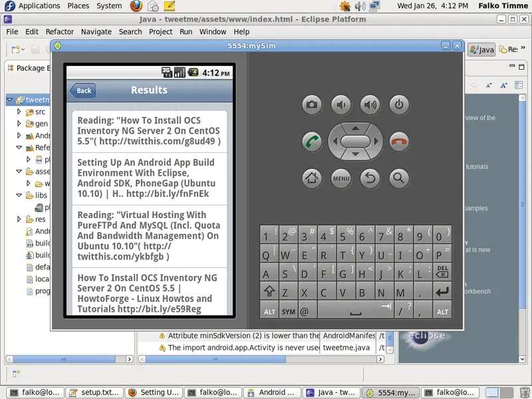Click the emulator hardware back-arrow button
The image size is (532, 399).
pyautogui.click(x=370, y=178)
